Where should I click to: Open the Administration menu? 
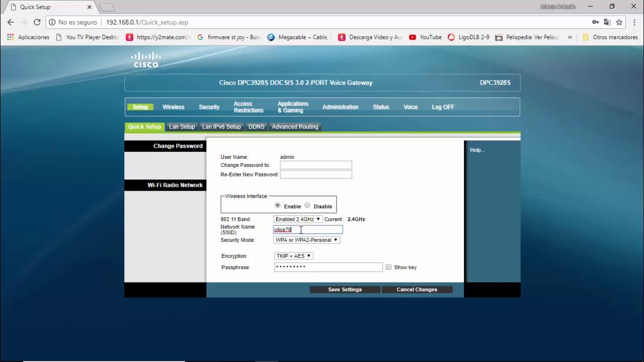[341, 107]
